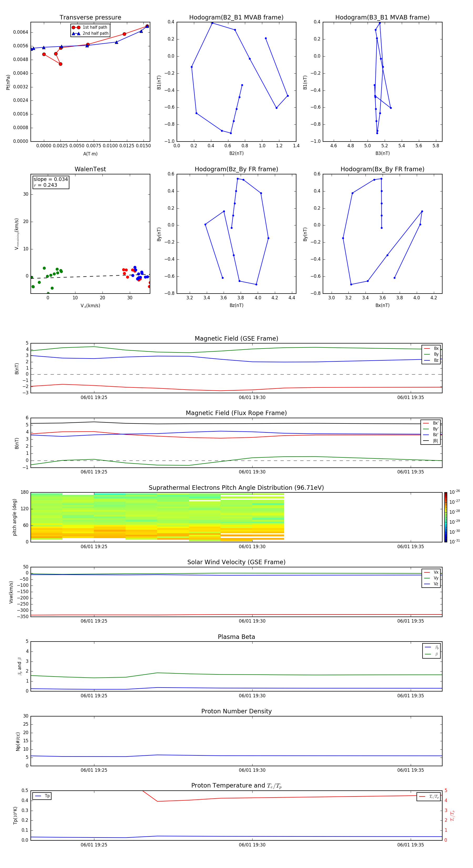Click the 'slope = 0.034' annotation
Viewport: 473px width, 868px height.
[50, 179]
